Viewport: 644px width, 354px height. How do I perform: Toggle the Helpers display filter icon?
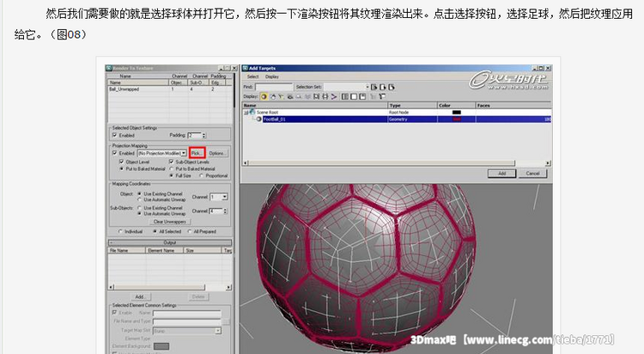click(x=299, y=96)
